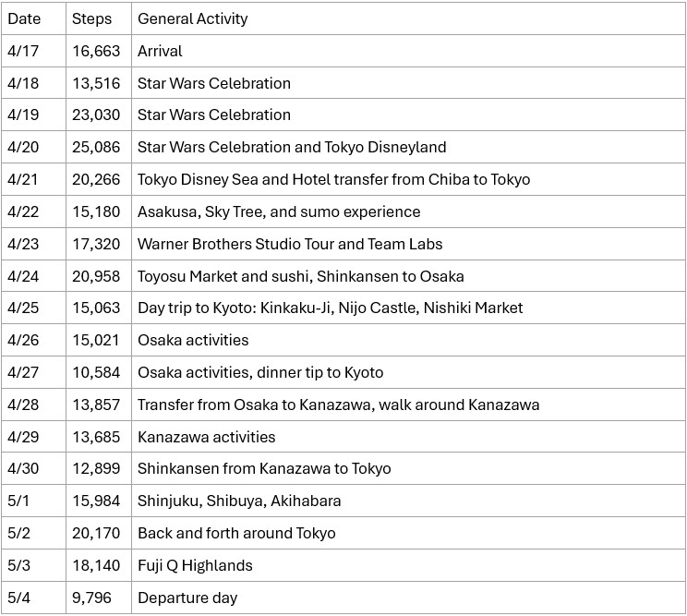Select Warner Brothers Studio Tour cell
This screenshot has width=687, height=616.
point(290,244)
